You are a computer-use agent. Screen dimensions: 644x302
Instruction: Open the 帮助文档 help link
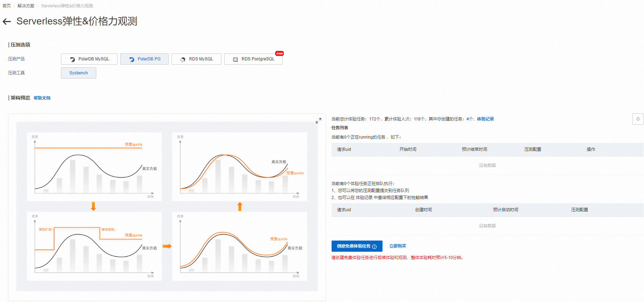point(42,98)
